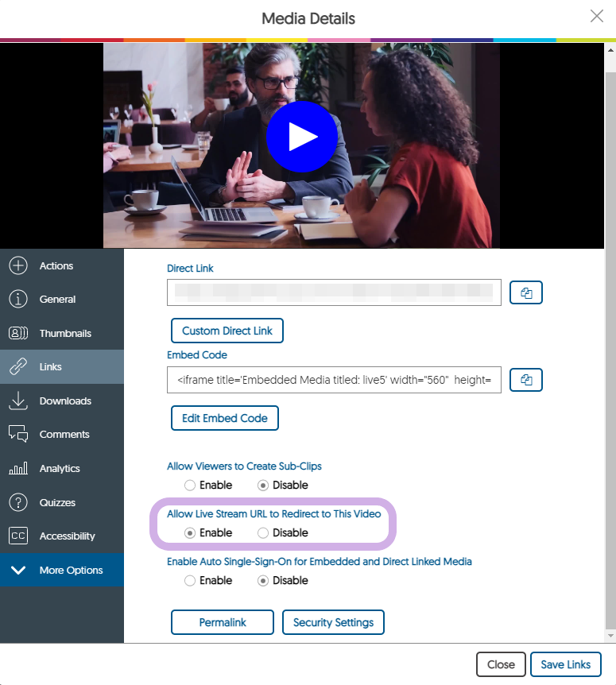This screenshot has height=685, width=616.
Task: Copy the Direct Link to clipboard
Action: 525,293
